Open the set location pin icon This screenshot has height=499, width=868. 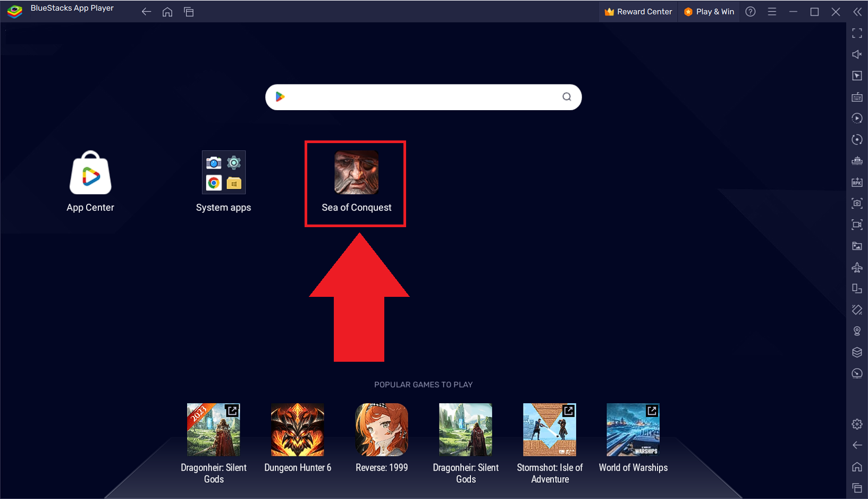857,331
